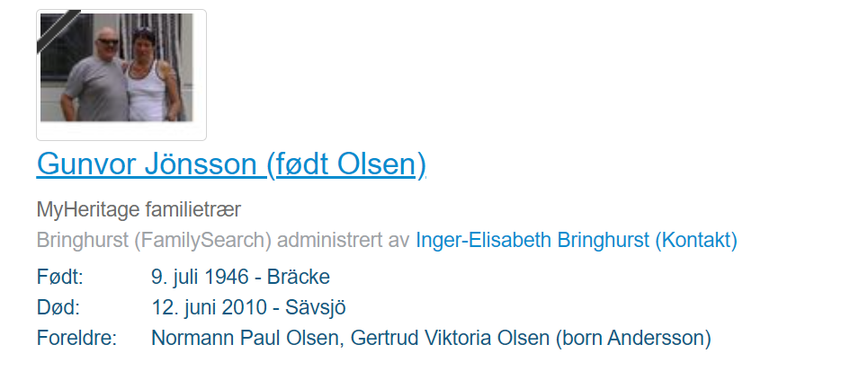Select father name Normann Paul Olsen
This screenshot has width=868, height=380.
(x=244, y=338)
